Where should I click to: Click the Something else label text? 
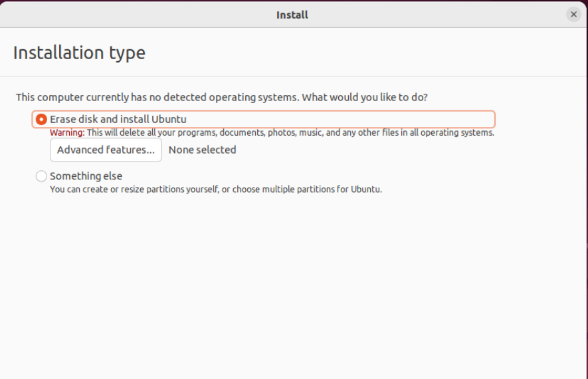click(x=86, y=176)
